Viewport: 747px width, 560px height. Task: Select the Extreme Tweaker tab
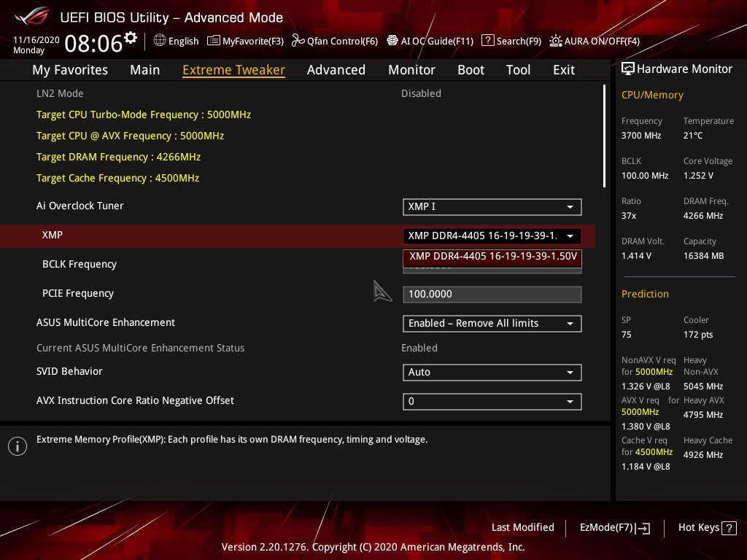pyautogui.click(x=233, y=70)
